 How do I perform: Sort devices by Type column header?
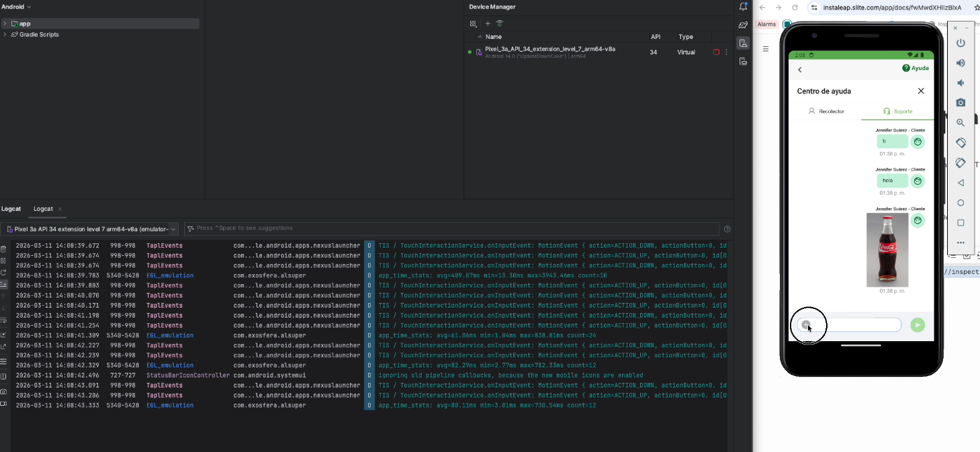[686, 37]
